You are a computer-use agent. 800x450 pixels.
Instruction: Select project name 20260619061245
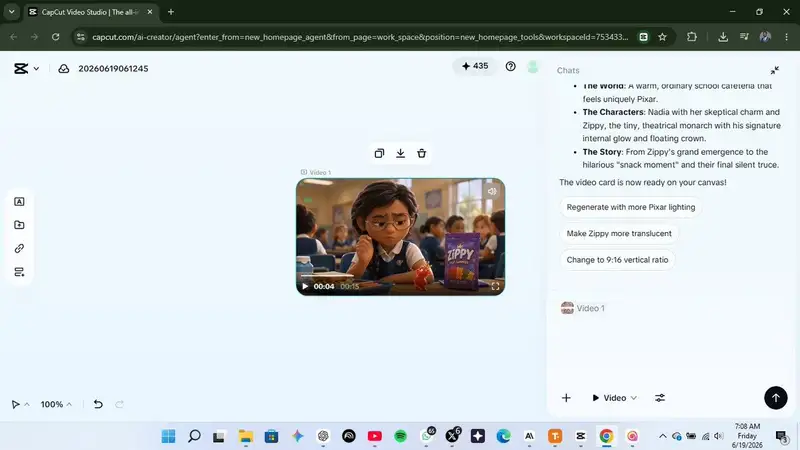pos(113,69)
